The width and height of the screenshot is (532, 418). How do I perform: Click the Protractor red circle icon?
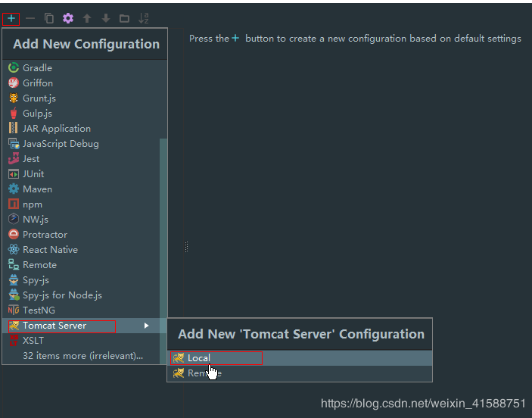click(x=14, y=234)
